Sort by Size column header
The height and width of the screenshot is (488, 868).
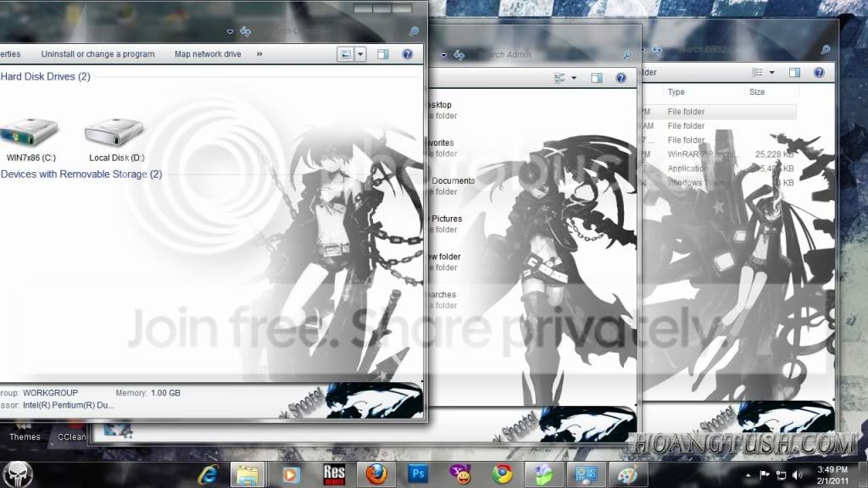coord(757,91)
